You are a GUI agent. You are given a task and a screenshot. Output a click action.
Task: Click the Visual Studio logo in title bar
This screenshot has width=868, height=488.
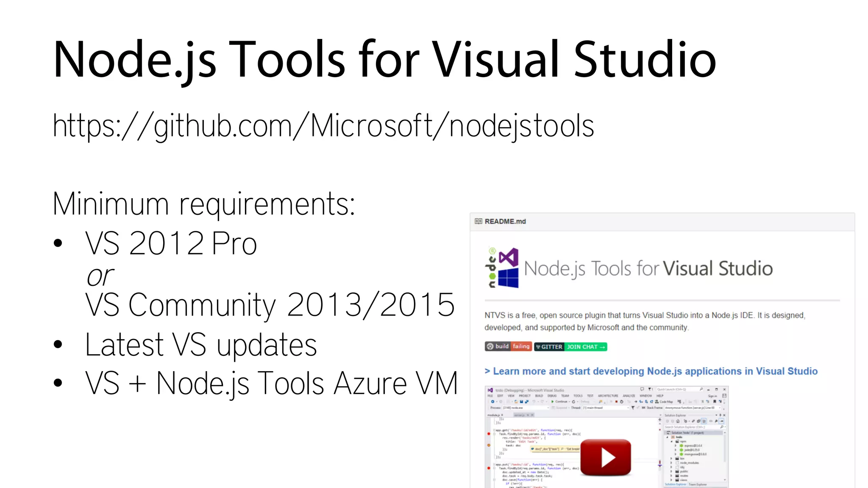pyautogui.click(x=490, y=390)
